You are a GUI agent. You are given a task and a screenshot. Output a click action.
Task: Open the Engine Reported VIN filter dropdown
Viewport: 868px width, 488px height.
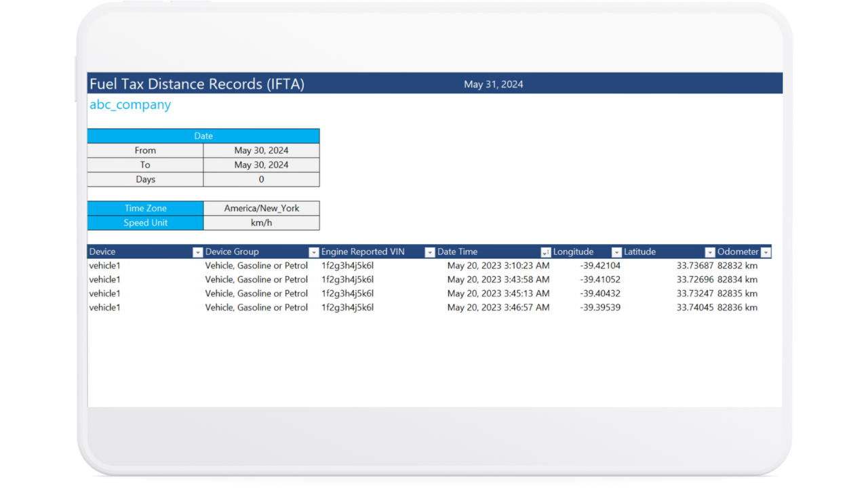[x=429, y=252]
